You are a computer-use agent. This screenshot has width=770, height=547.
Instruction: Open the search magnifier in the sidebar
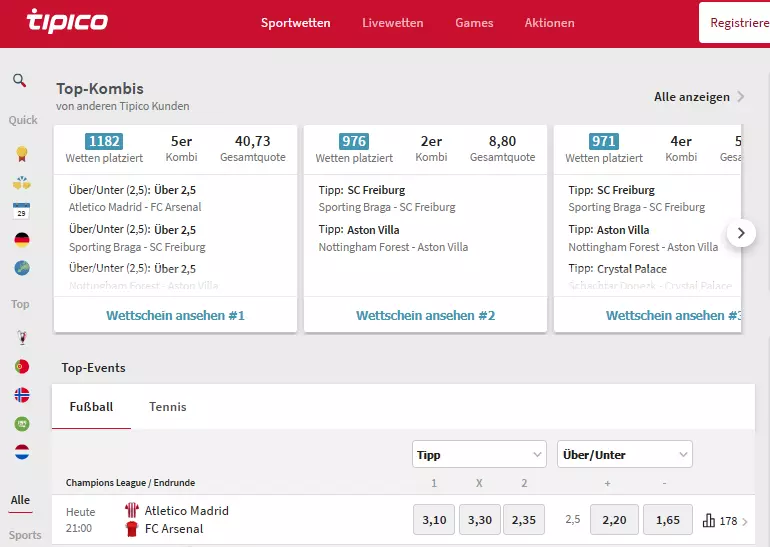pos(20,80)
